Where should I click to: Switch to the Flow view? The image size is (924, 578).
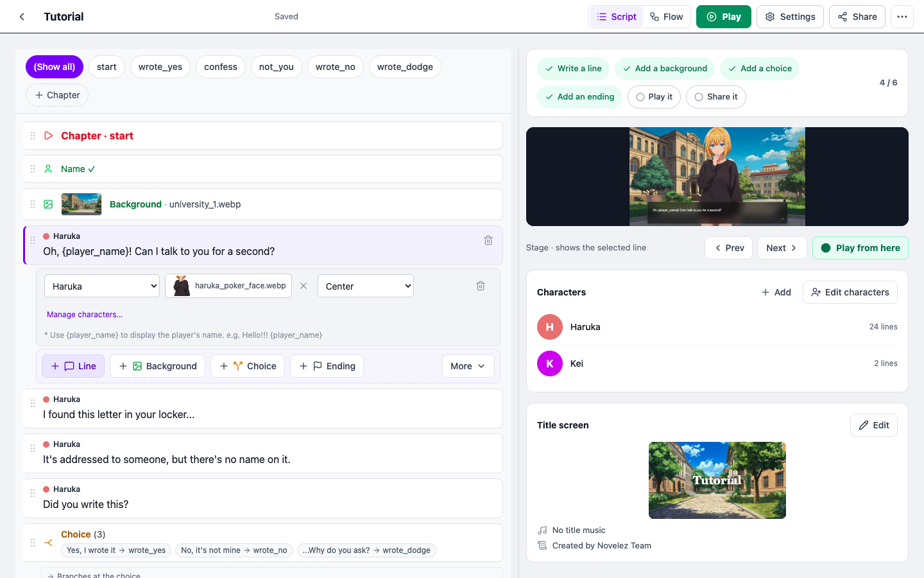point(667,17)
